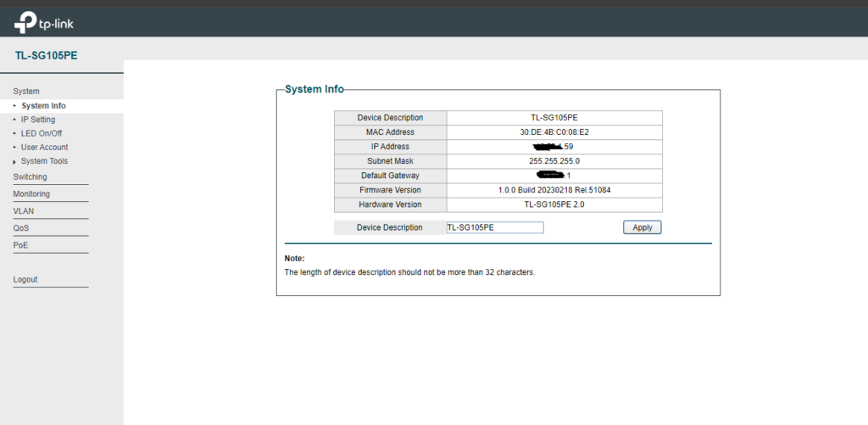Click the tp-link logo in the header

(44, 22)
